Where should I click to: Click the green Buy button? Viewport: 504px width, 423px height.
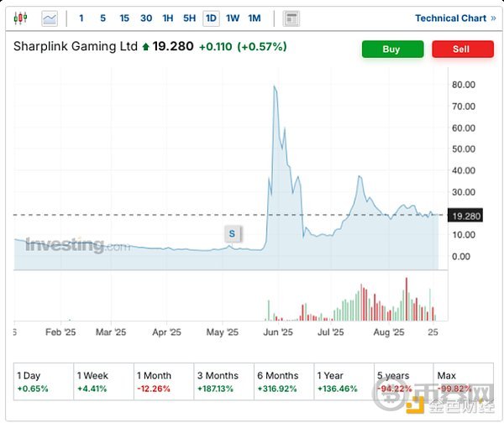[392, 50]
